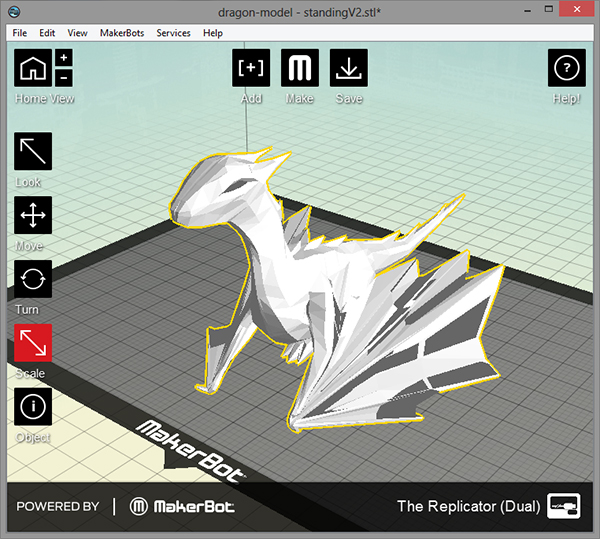This screenshot has width=600, height=539.
Task: Open the Services menu
Action: (x=173, y=33)
